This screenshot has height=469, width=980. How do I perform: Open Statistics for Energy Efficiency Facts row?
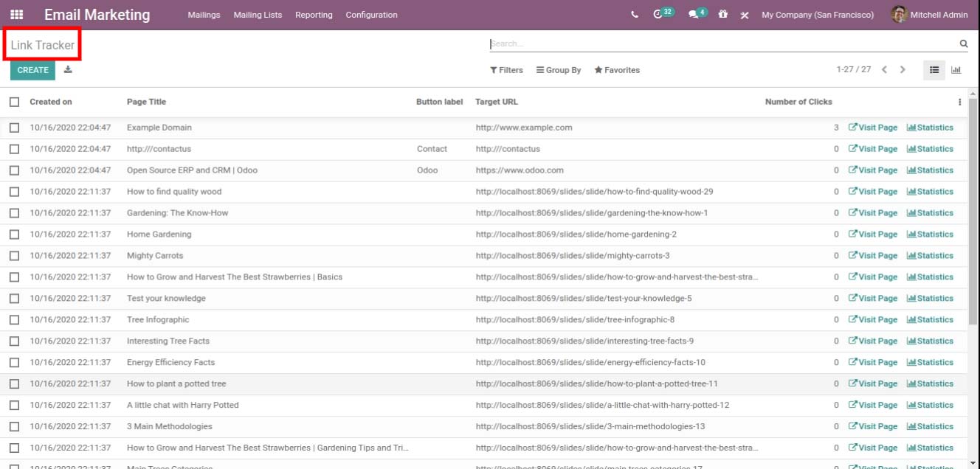pos(930,363)
